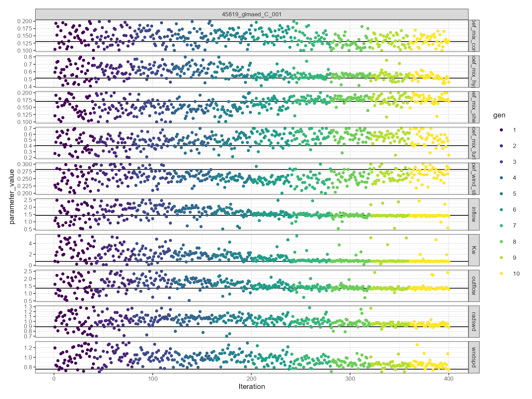Pick the gen 6 teal legend dot
Screen dimensions: 532x399
501,210
